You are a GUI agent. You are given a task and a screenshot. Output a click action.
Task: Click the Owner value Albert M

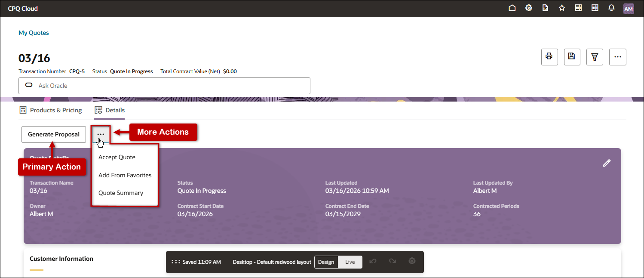[41, 214]
